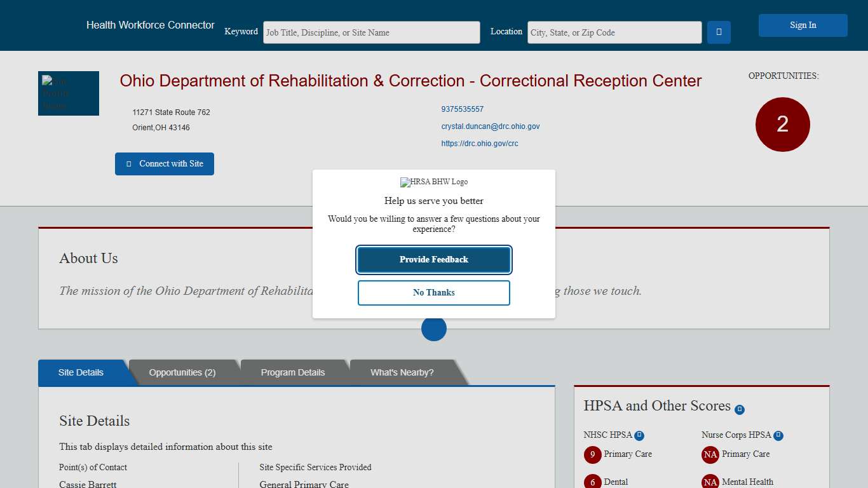The width and height of the screenshot is (868, 488).
Task: Switch to the Opportunities (2) tab
Action: tap(182, 372)
